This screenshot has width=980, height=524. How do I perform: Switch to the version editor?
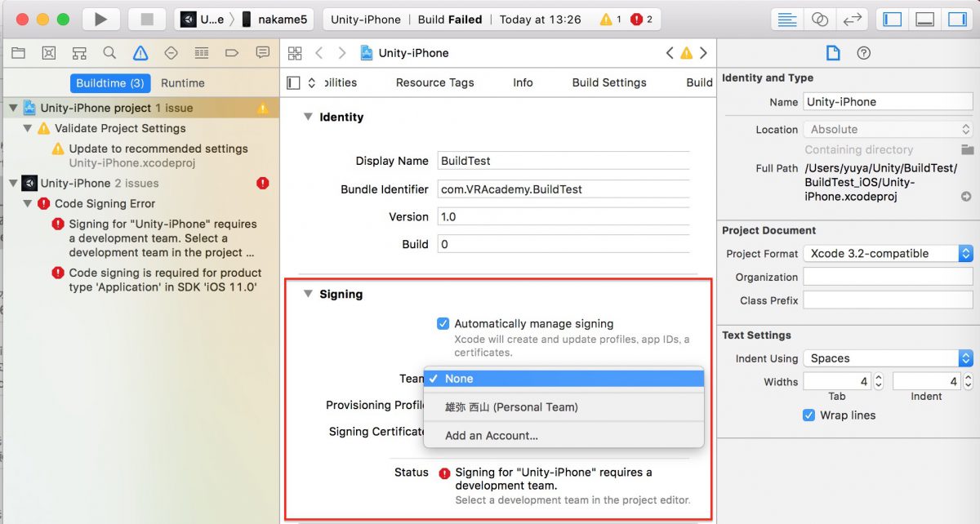[x=852, y=19]
